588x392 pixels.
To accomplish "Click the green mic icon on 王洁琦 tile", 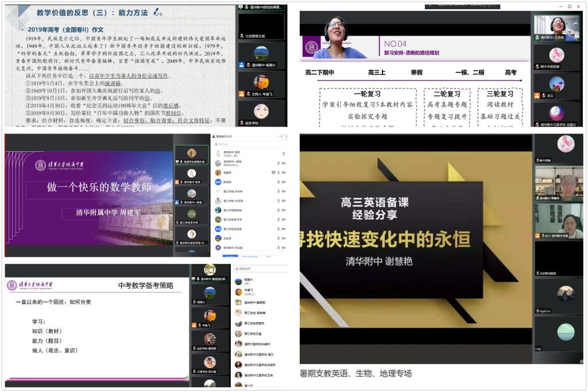I will [x=537, y=37].
